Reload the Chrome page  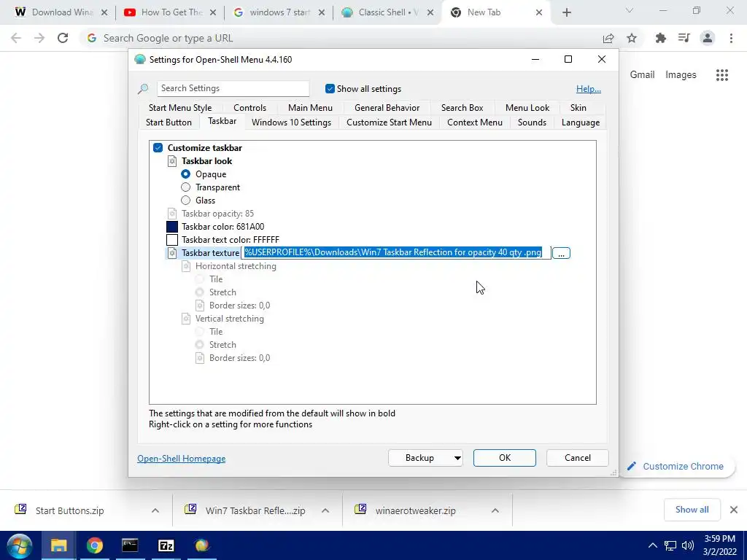click(63, 38)
